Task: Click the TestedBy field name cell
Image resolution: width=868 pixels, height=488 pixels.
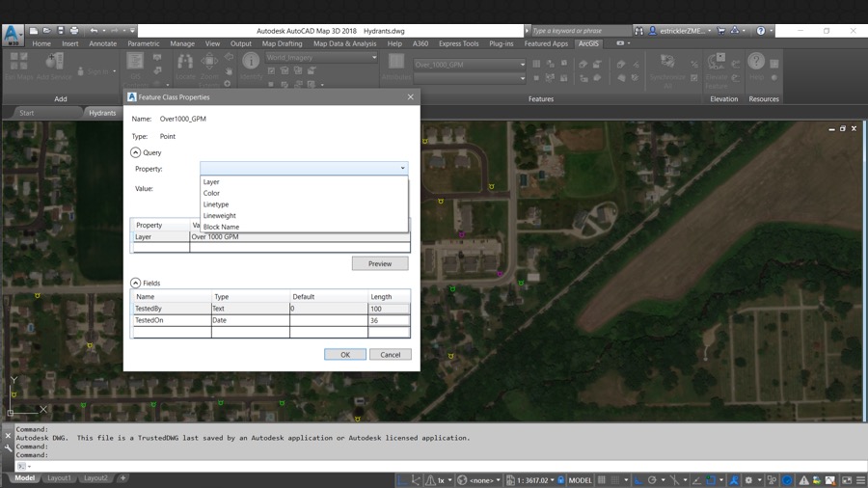Action: [x=173, y=309]
